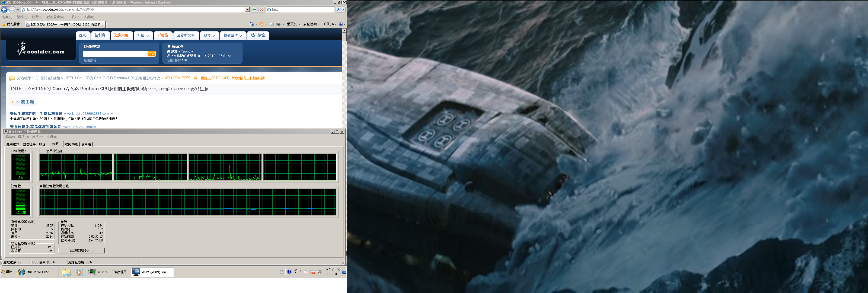Click the tray action center flag icon
Viewport: 868px width, 293px height.
coord(313,272)
